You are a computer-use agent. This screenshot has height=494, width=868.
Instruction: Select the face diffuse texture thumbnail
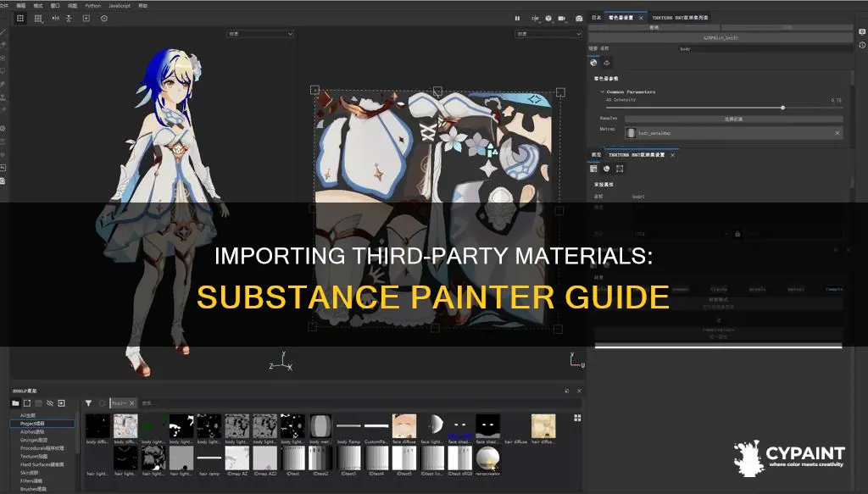click(x=404, y=426)
